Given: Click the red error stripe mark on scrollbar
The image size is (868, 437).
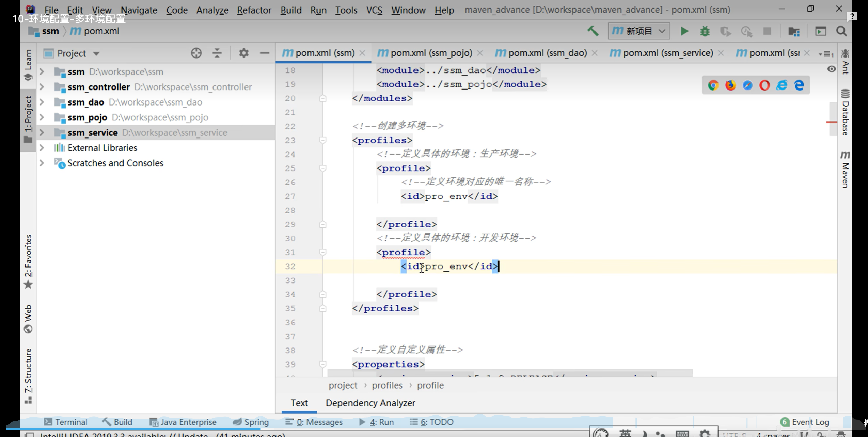Looking at the screenshot, I should pos(831,122).
